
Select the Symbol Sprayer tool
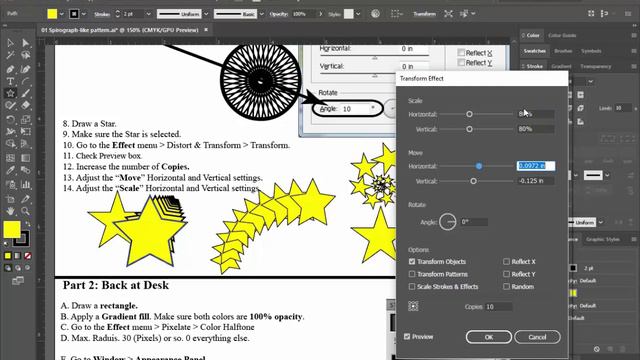point(10,185)
